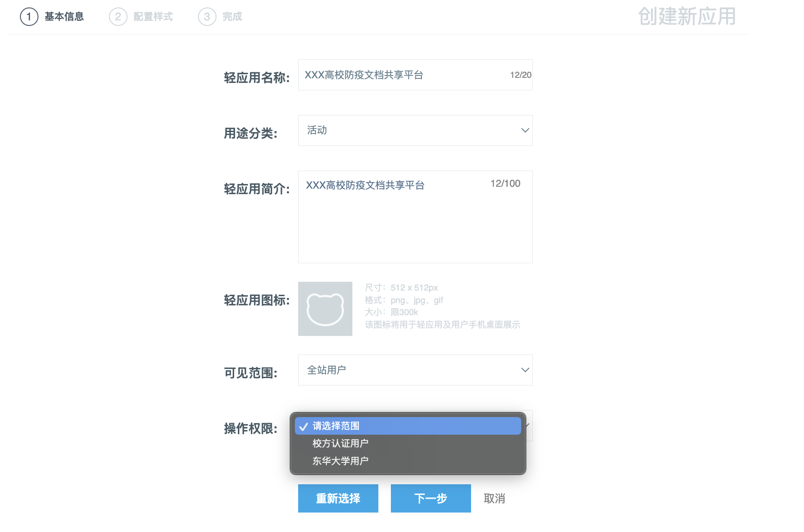Click the 取消 link
The image size is (804, 532).
click(494, 499)
